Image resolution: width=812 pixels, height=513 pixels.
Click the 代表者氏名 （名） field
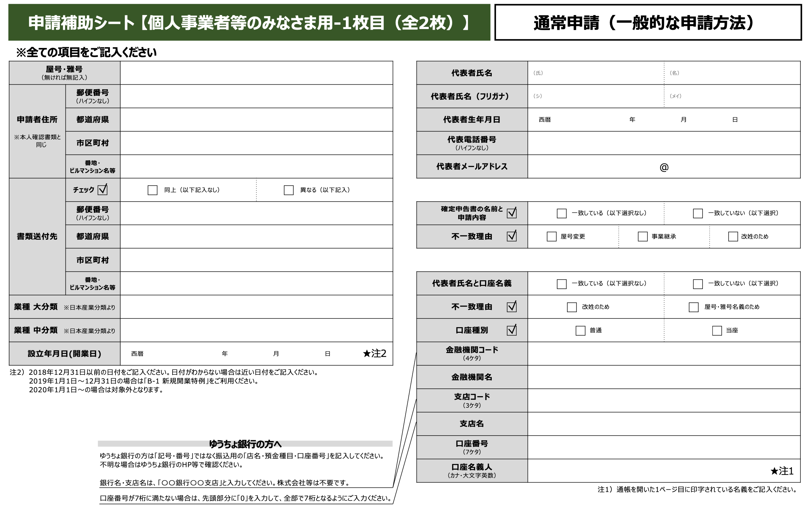(x=732, y=73)
